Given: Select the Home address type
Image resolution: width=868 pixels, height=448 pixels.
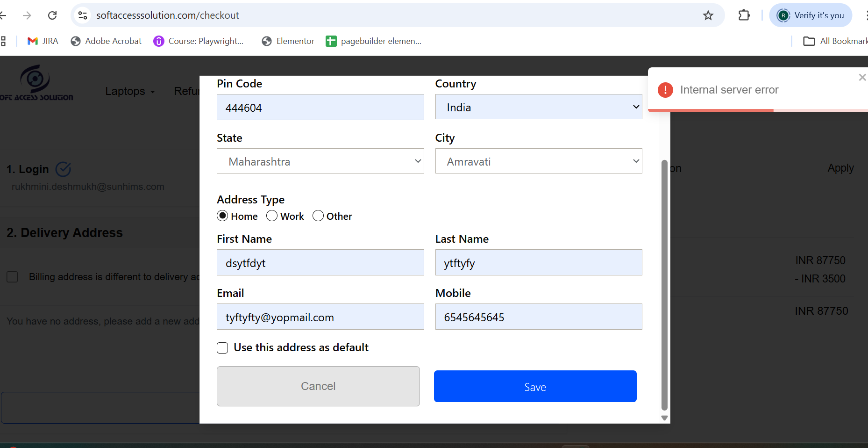Looking at the screenshot, I should coord(222,216).
